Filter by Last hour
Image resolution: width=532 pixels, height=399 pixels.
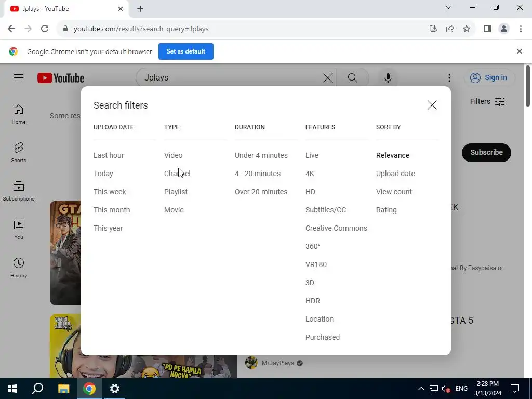(x=109, y=155)
